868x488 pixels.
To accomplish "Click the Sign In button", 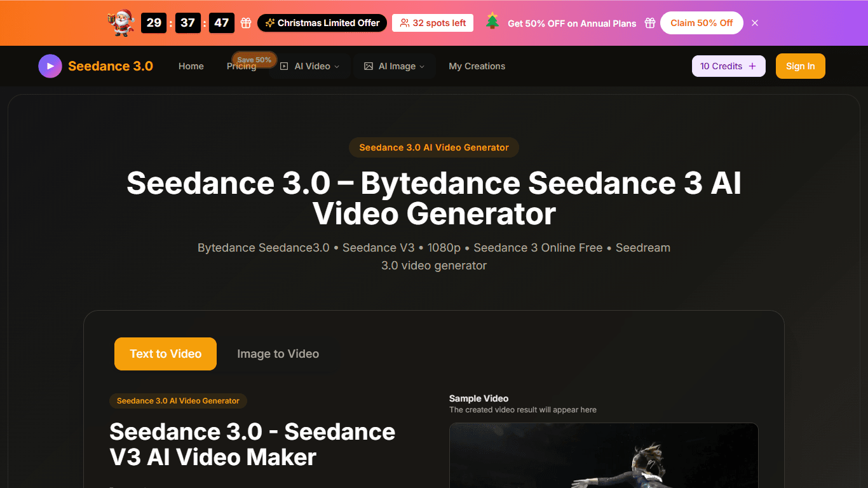I will click(801, 66).
